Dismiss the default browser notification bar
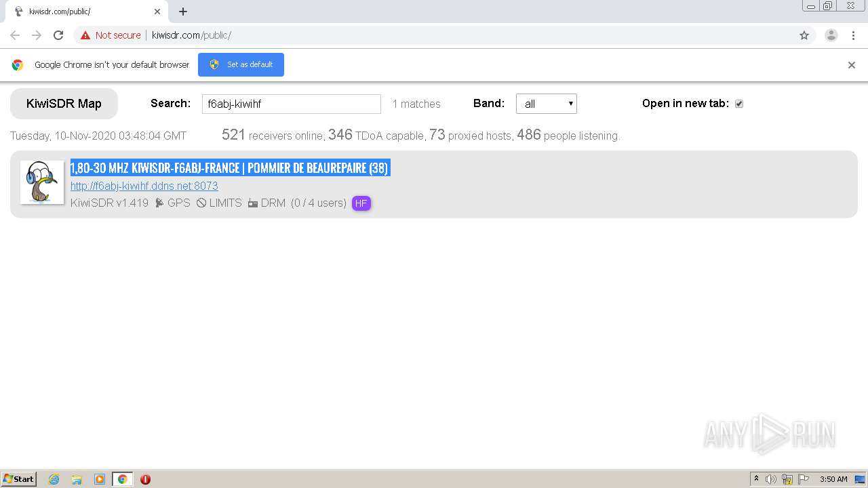Screen dimensions: 868x488 [852, 65]
